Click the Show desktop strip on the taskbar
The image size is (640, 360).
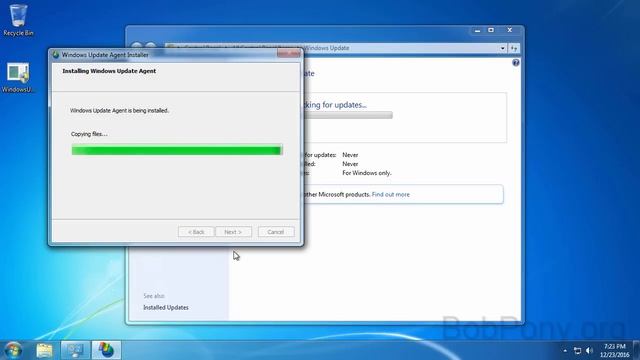(636, 350)
